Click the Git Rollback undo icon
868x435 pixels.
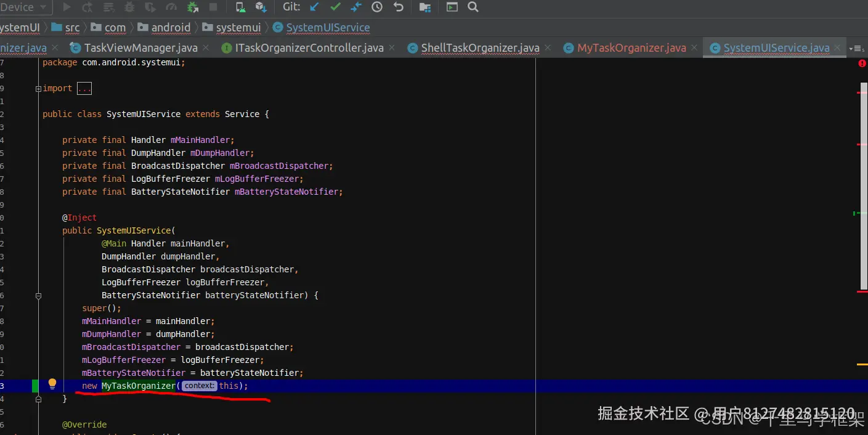(399, 7)
